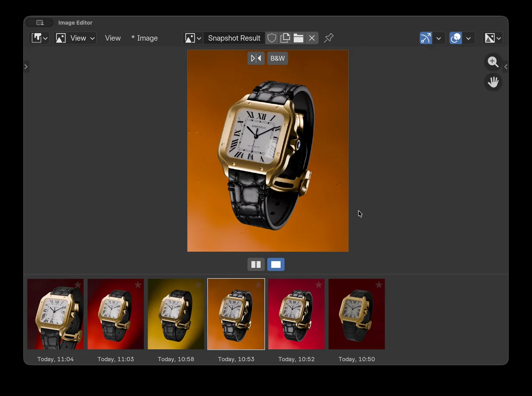Toggle the fake user shield for Snapshot Result
Viewport: 532px width, 396px height.
coord(272,38)
